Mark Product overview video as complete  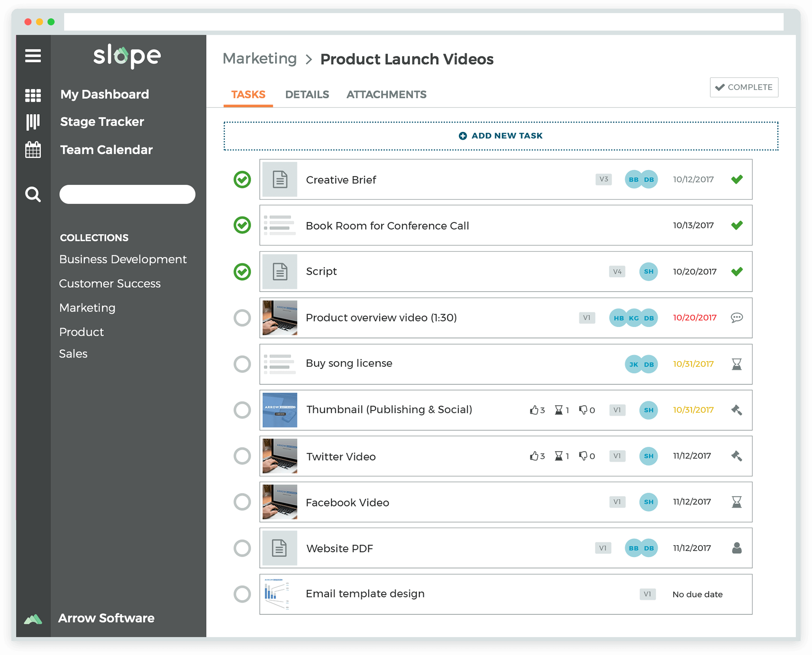pyautogui.click(x=242, y=318)
